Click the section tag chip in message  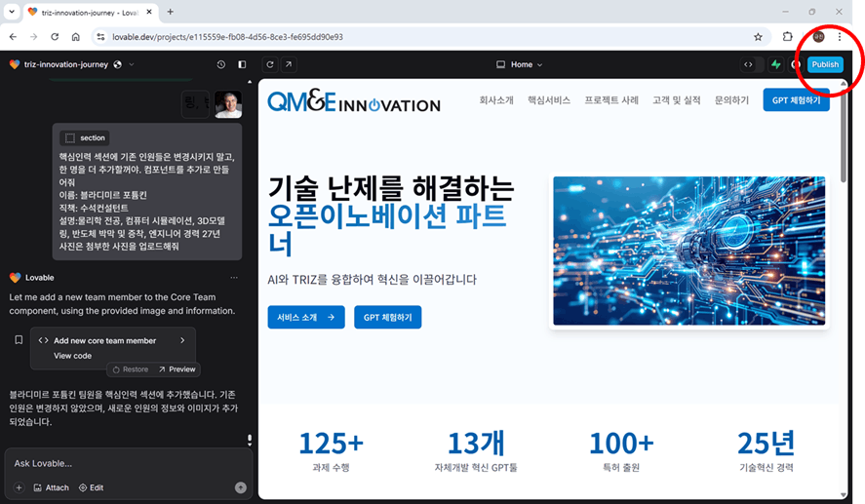click(x=85, y=137)
